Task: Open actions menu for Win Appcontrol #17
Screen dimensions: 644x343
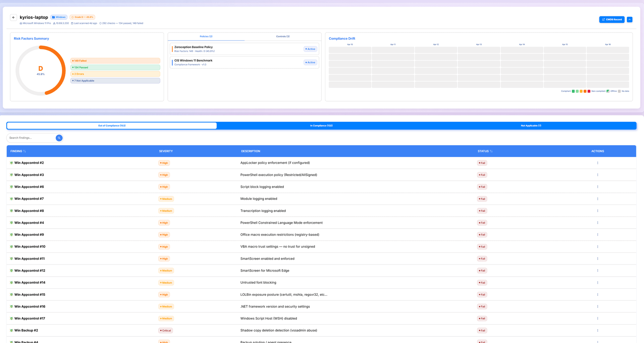Action: (x=597, y=319)
